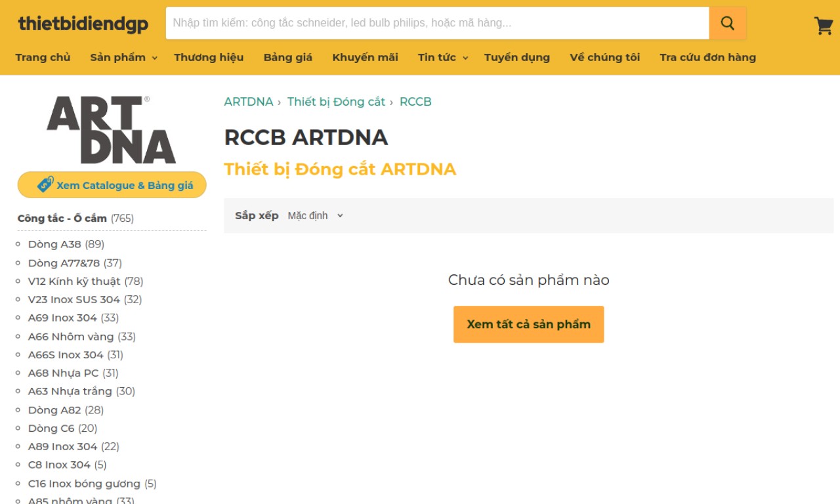Screen dimensions: 840x504
Task: Open Thiết bị Đóng cắt ARTDNA heading link
Action: [340, 169]
